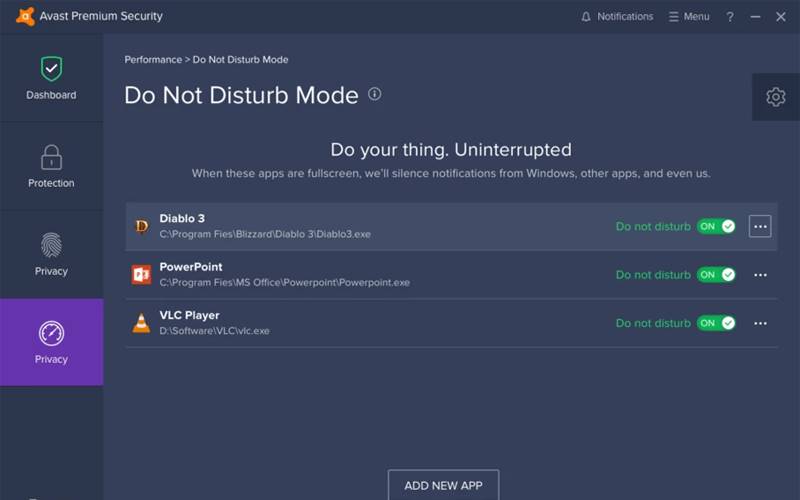Turn off PowerPoint Do not disturb toggle
This screenshot has height=500, width=800.
[716, 275]
